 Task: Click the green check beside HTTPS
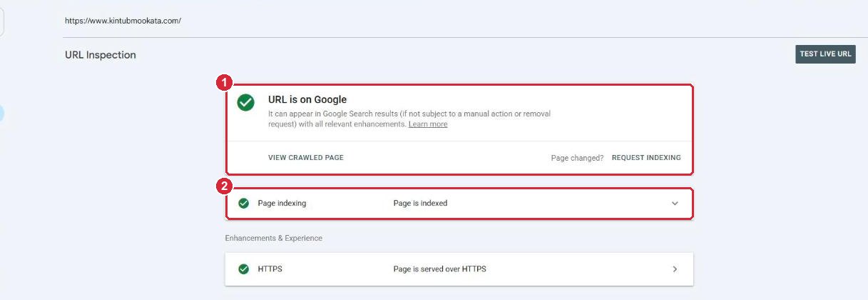243,269
